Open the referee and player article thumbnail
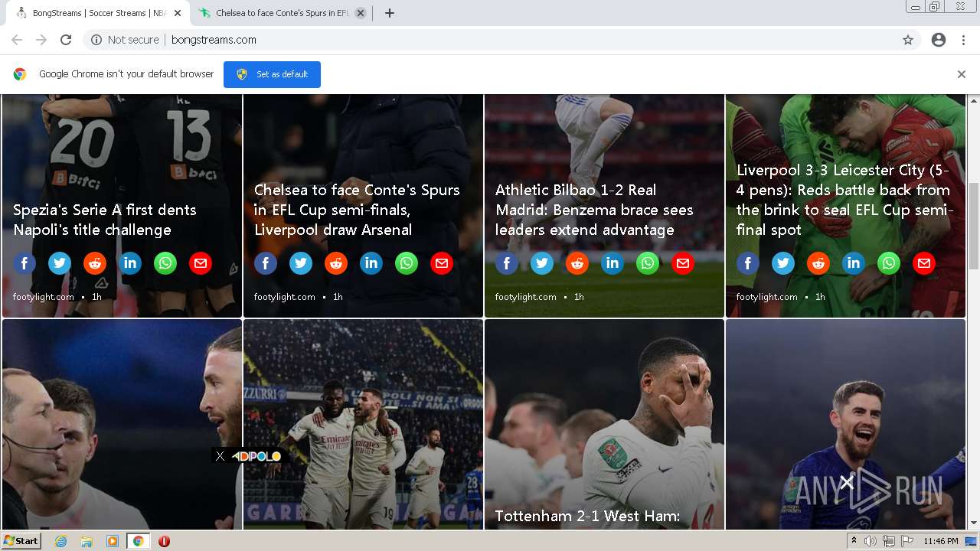Image resolution: width=980 pixels, height=551 pixels. point(122,424)
